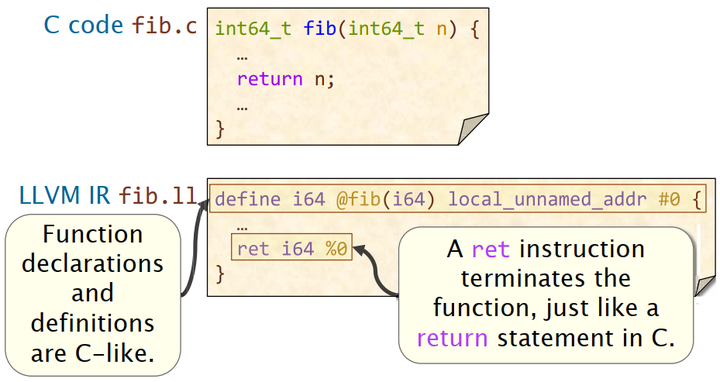
Task: Click the 'Function declarations and definitions' callout
Action: point(92,295)
